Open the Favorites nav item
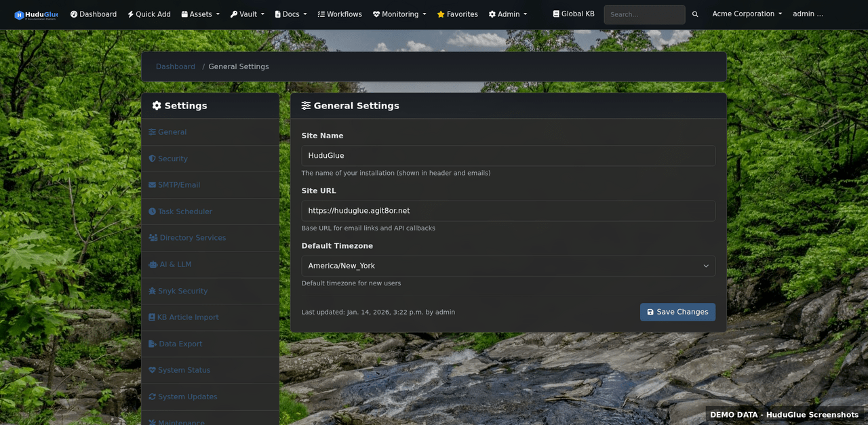Screen dimensions: 868x425 coord(458,14)
